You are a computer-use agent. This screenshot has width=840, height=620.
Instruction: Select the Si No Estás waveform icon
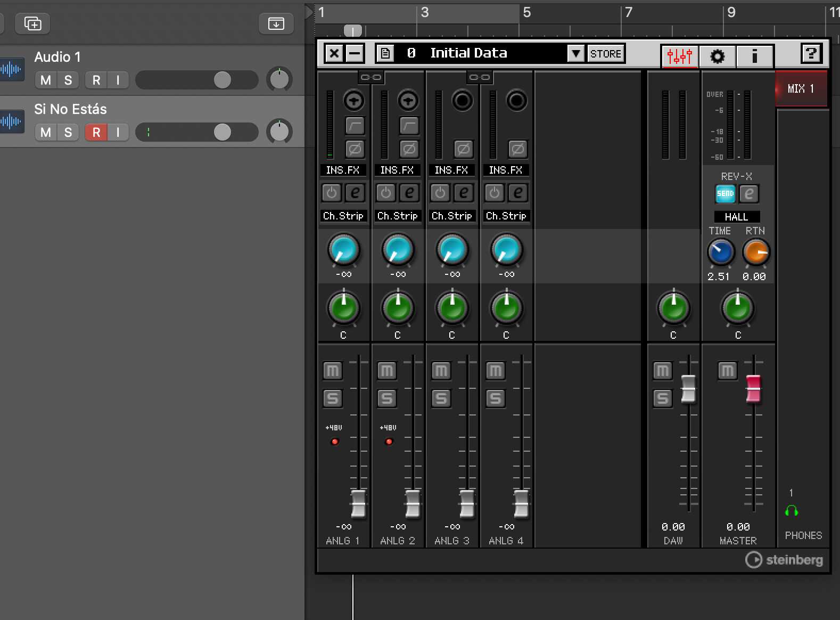coord(11,121)
